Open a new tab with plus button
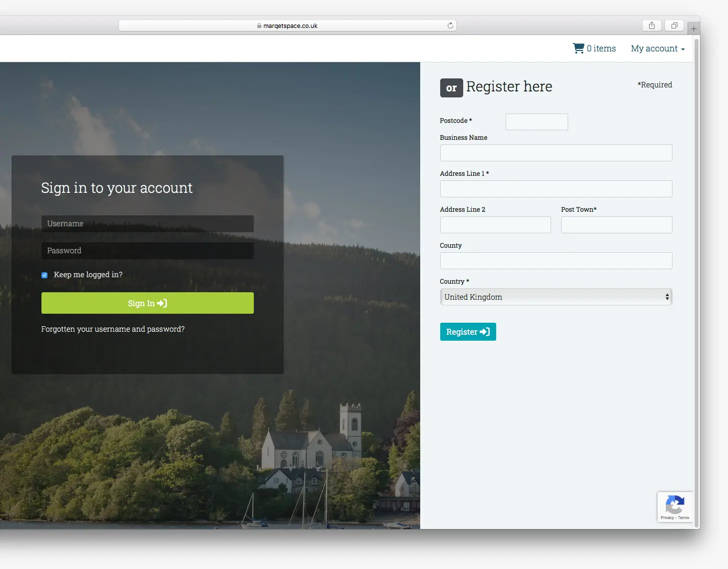 pos(694,28)
